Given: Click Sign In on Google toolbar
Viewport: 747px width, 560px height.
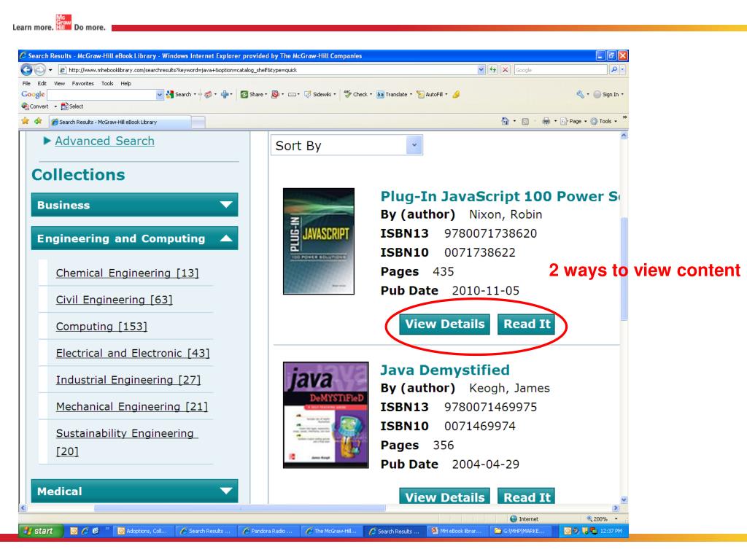Looking at the screenshot, I should tap(608, 94).
